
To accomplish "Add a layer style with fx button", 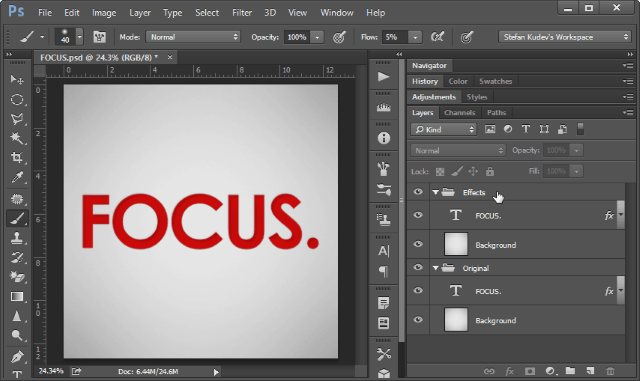I will pos(509,371).
